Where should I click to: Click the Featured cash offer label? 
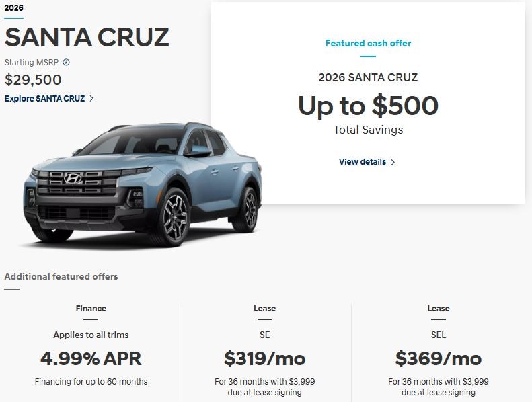[x=368, y=43]
